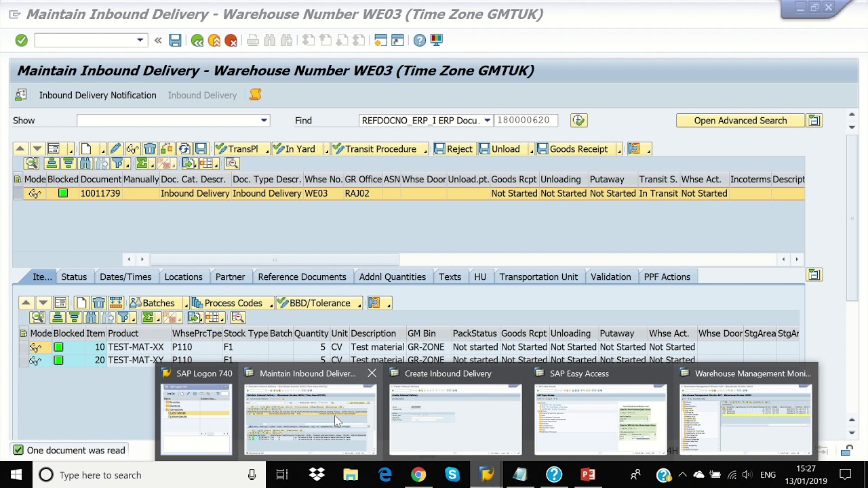The width and height of the screenshot is (868, 488).
Task: Select the SAP Easy Access window thumbnail
Action: pos(600,419)
